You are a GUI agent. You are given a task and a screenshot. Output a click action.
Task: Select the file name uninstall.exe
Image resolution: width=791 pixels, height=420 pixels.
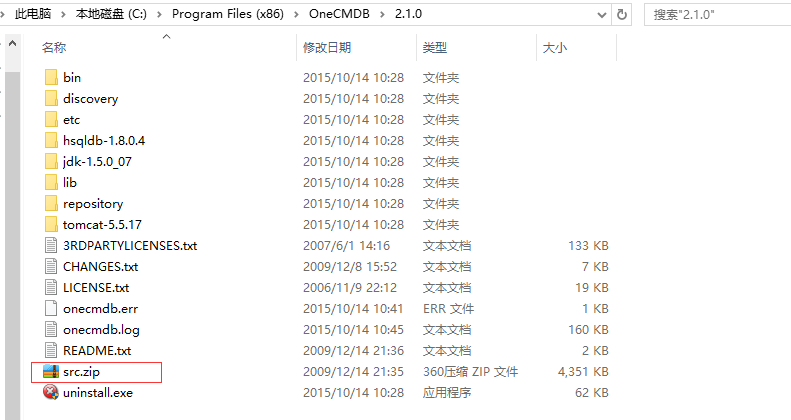[98, 392]
